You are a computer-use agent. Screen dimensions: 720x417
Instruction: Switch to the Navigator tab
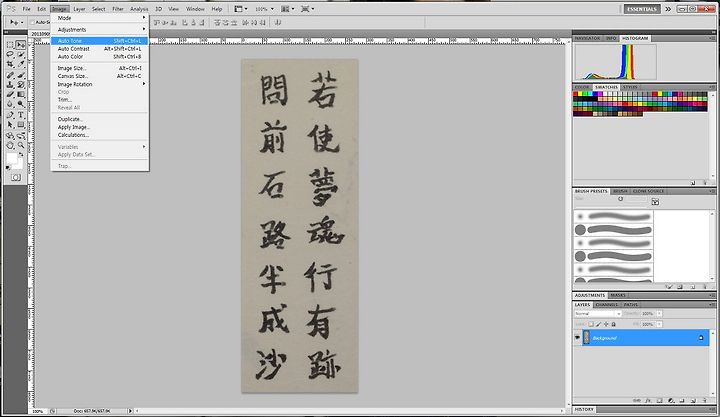[587, 38]
